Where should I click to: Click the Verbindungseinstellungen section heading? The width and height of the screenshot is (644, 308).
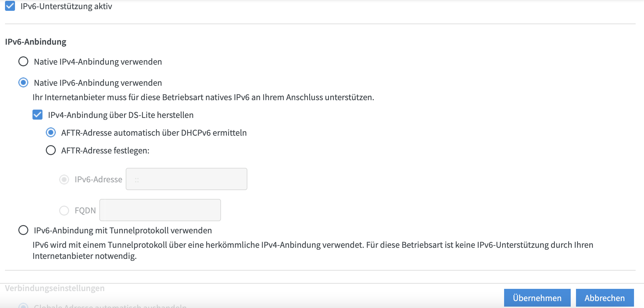pyautogui.click(x=55, y=288)
